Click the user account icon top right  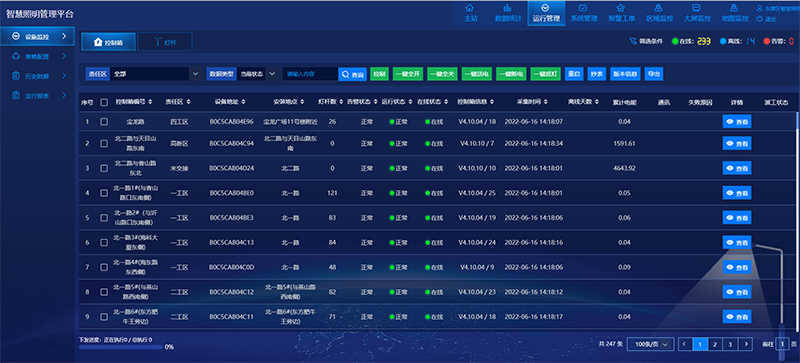pos(760,9)
